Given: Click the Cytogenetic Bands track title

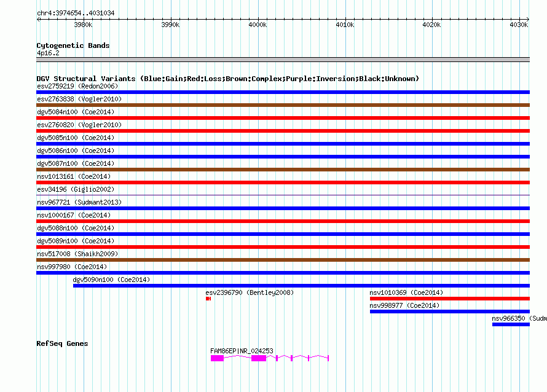Looking at the screenshot, I should point(73,45).
